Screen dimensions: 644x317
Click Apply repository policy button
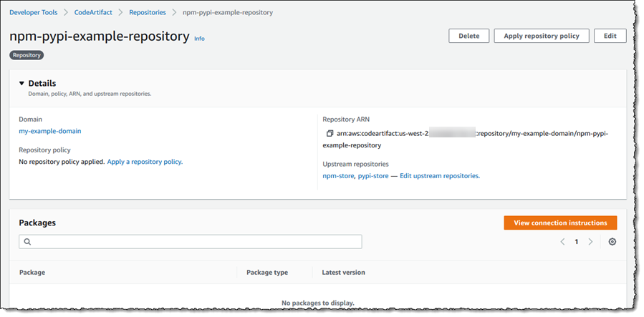point(542,36)
